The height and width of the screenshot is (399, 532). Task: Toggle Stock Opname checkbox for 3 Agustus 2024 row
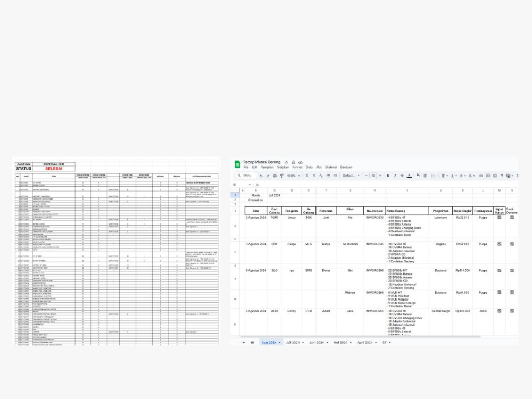[x=512, y=244]
